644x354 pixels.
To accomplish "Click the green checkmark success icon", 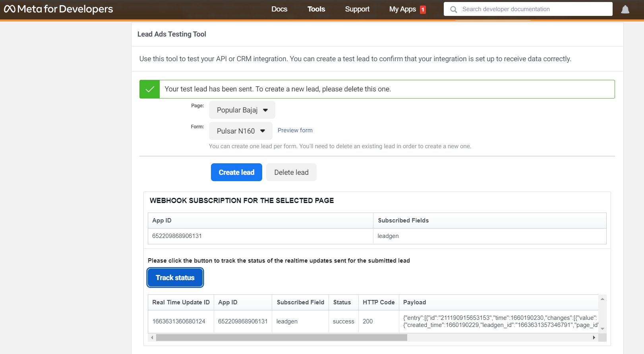I will click(x=150, y=89).
